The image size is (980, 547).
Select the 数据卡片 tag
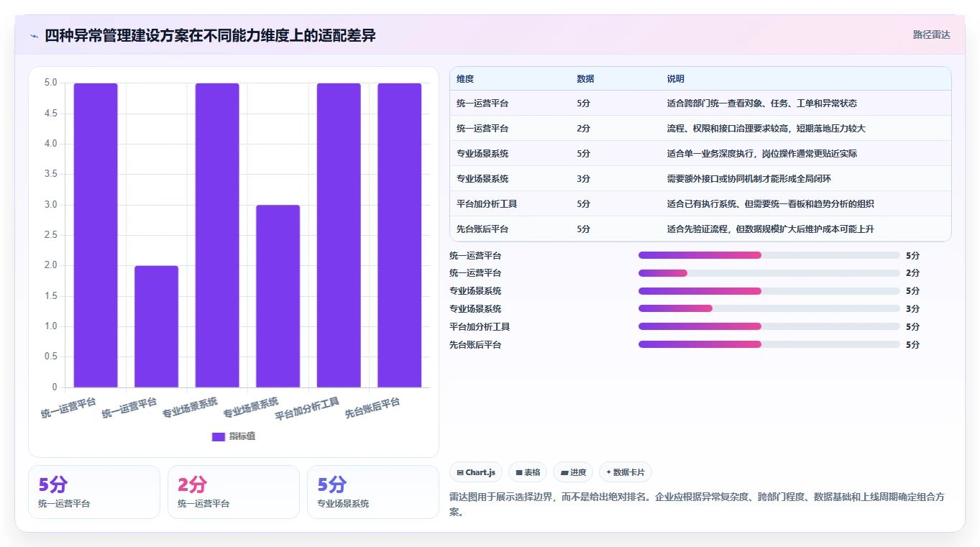point(626,472)
